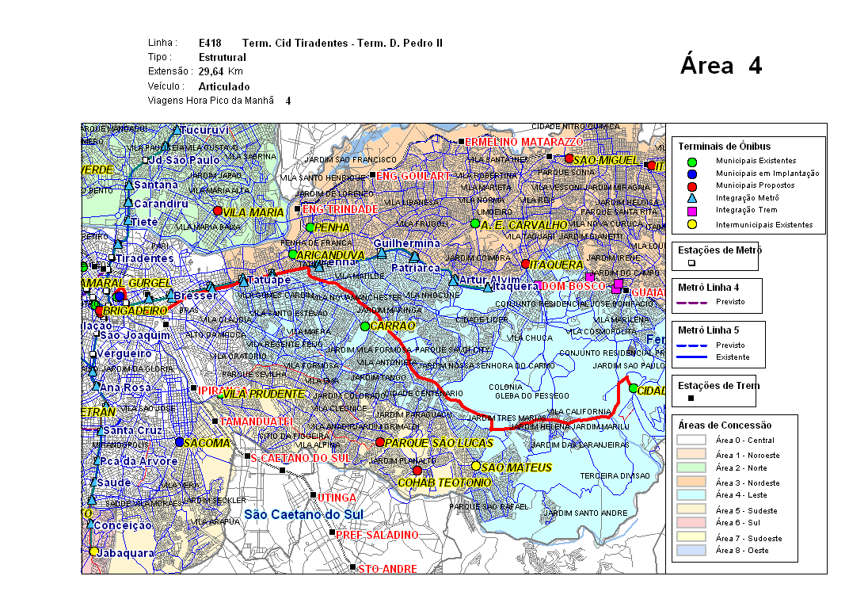Screen dimensions: 868x599
Task: Select the red terminal dot at ITAQUERA
Action: pos(525,264)
